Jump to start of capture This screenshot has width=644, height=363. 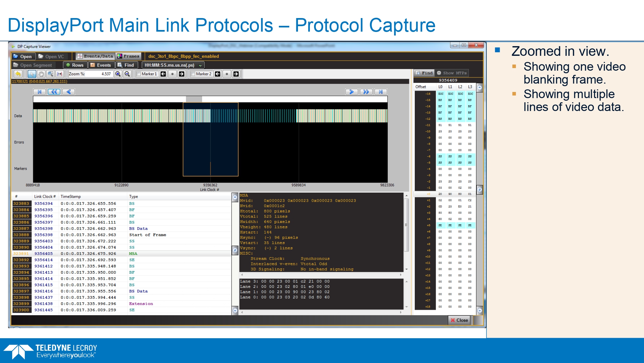pos(39,92)
